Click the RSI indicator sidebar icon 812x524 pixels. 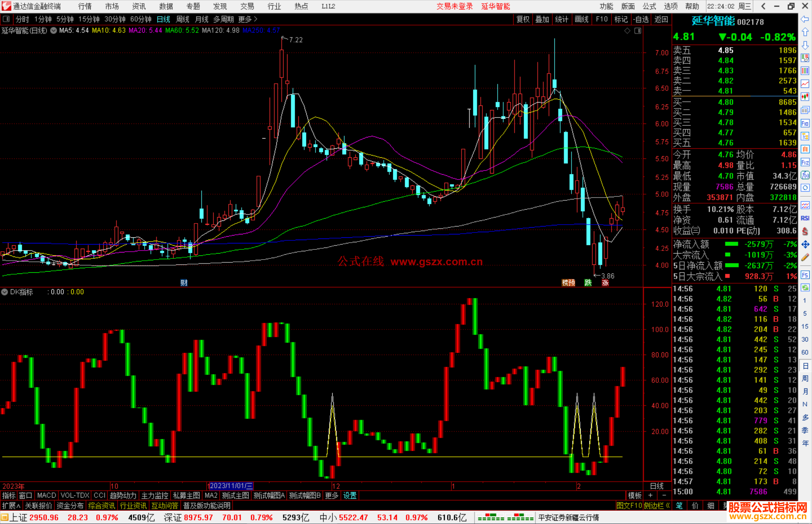(x=805, y=218)
